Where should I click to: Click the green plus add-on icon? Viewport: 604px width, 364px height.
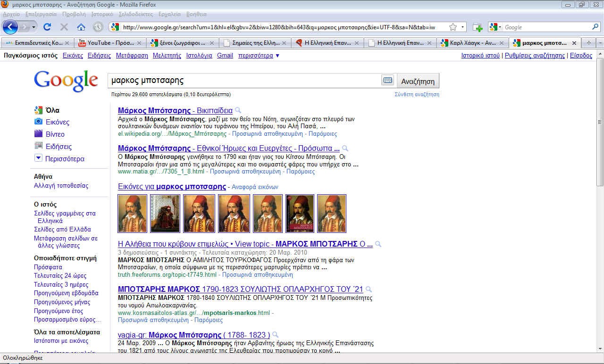[x=477, y=27]
